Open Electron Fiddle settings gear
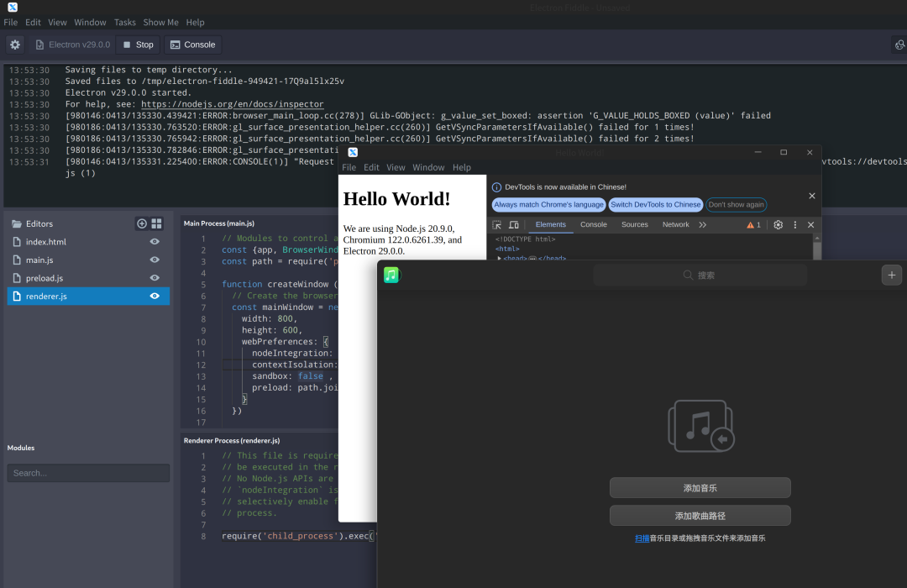907x588 pixels. coord(15,45)
